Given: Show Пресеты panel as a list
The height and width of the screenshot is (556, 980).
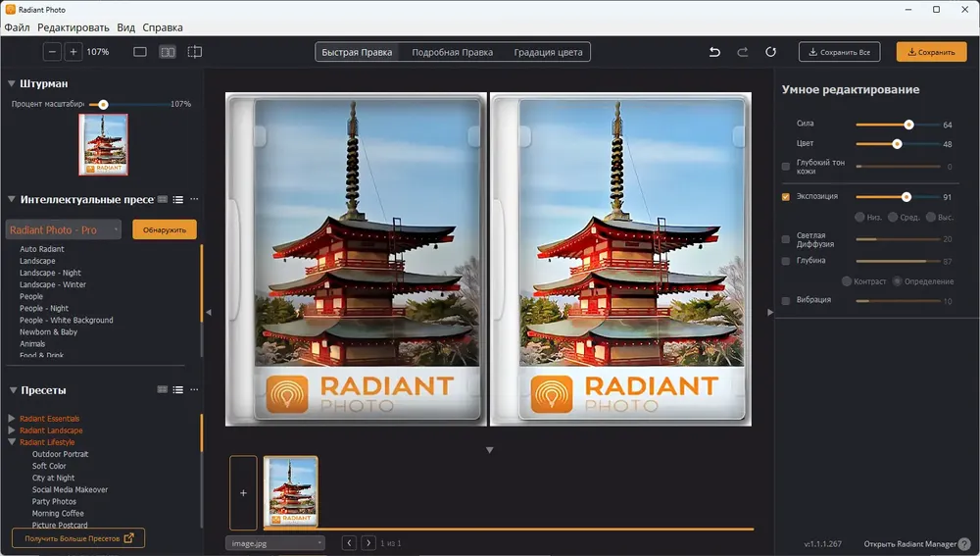Looking at the screenshot, I should [177, 390].
